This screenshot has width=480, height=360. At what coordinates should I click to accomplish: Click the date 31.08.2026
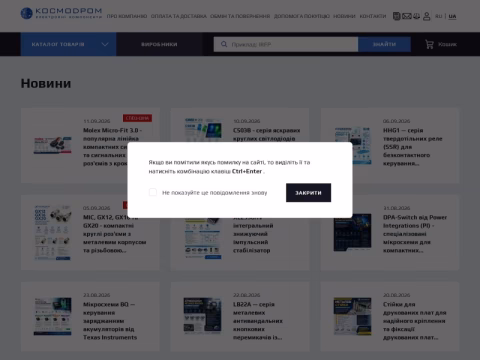click(x=396, y=208)
